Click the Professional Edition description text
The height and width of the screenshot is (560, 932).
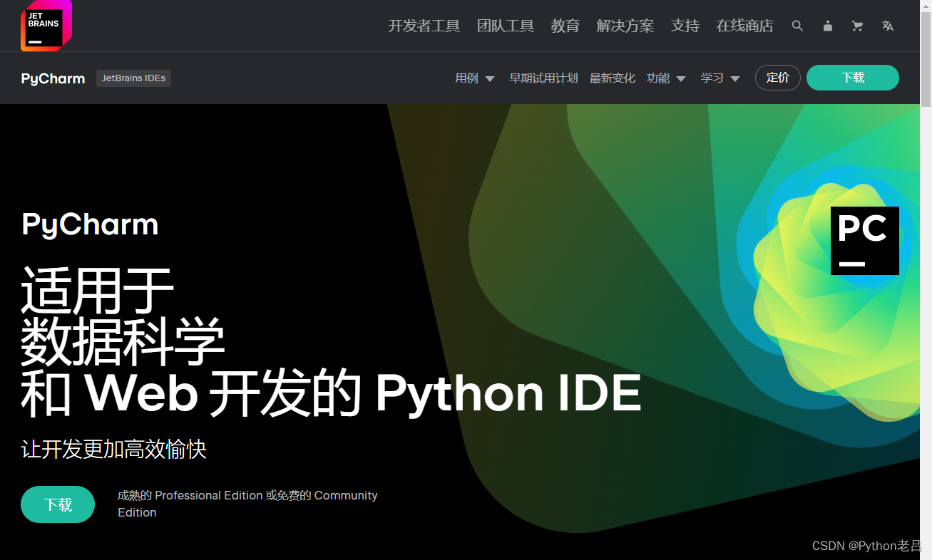(x=247, y=504)
